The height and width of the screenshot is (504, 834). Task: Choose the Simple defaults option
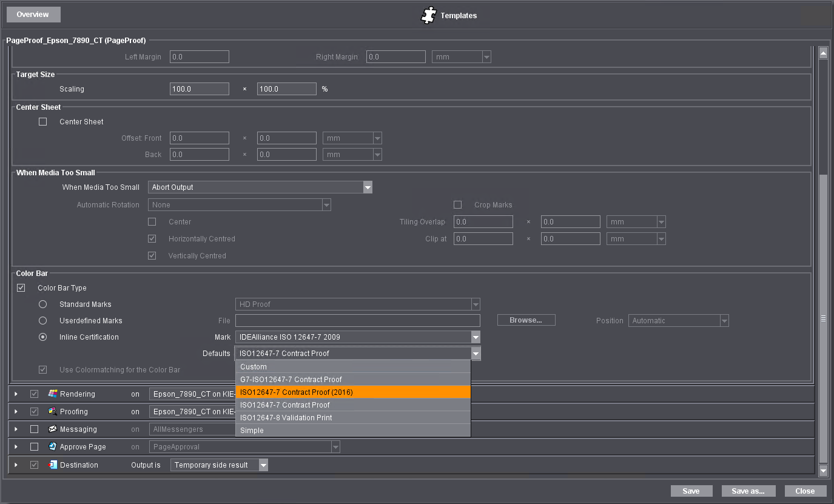coord(353,430)
